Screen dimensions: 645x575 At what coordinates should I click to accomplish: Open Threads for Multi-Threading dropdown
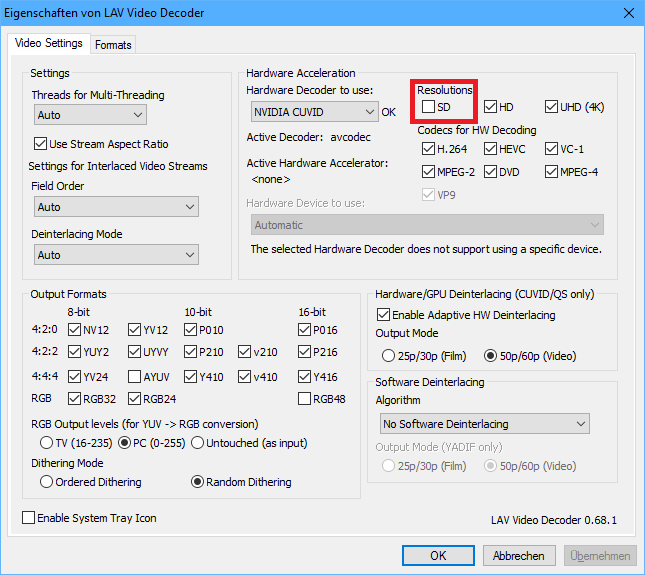[90, 115]
